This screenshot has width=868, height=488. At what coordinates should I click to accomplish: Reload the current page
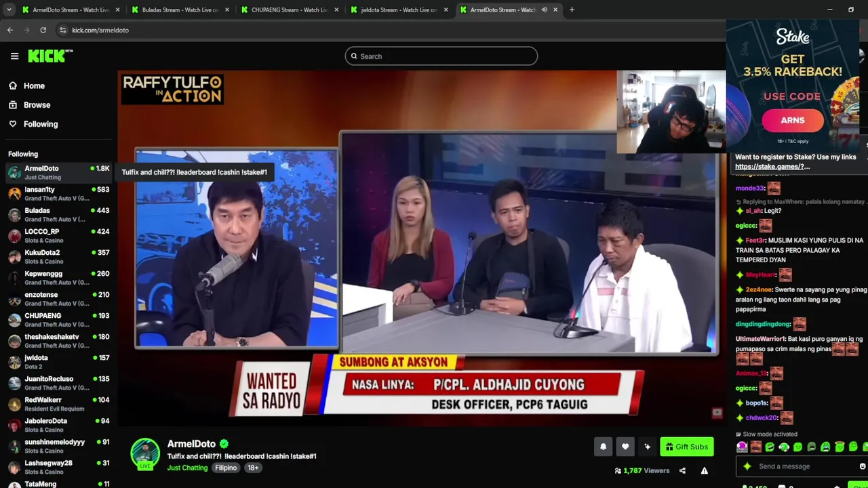click(43, 30)
